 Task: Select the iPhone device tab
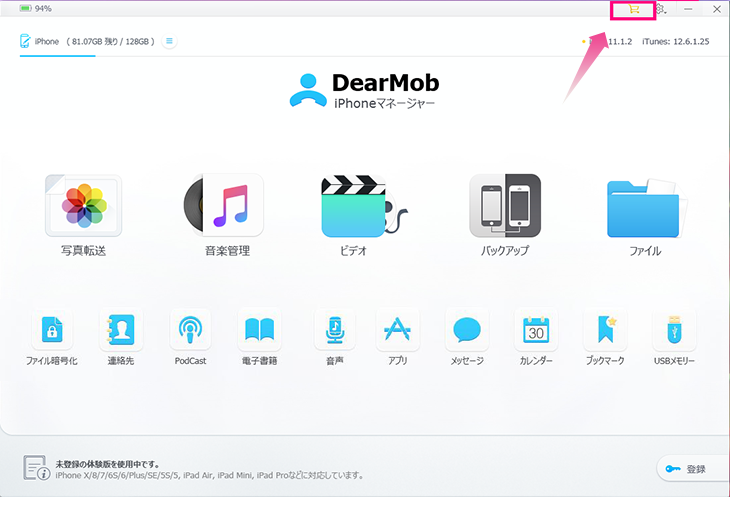coord(87,41)
